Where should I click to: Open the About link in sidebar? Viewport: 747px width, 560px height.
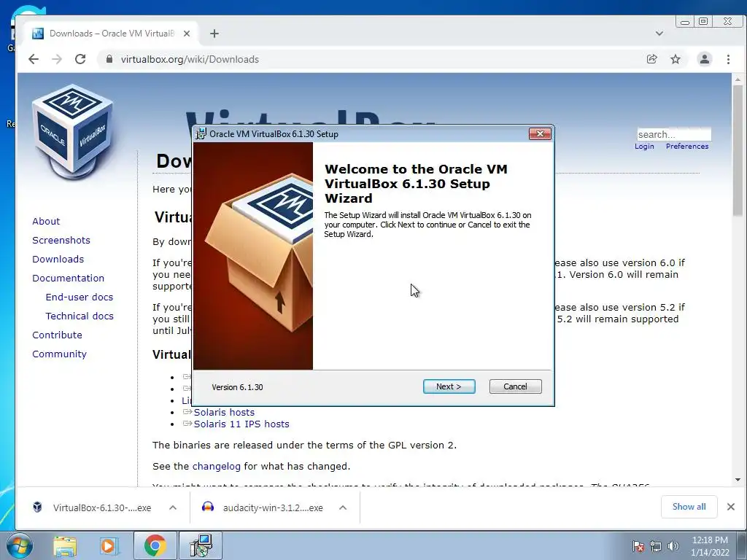(x=46, y=222)
